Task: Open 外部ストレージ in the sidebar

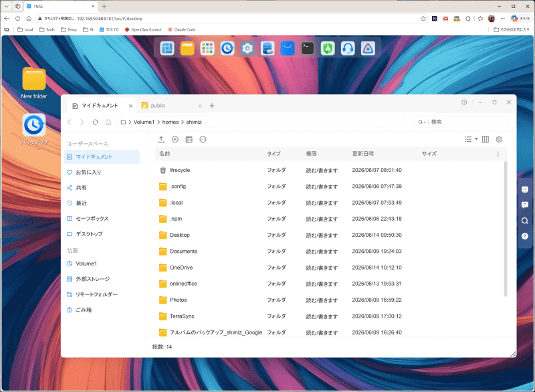Action: (x=102, y=279)
